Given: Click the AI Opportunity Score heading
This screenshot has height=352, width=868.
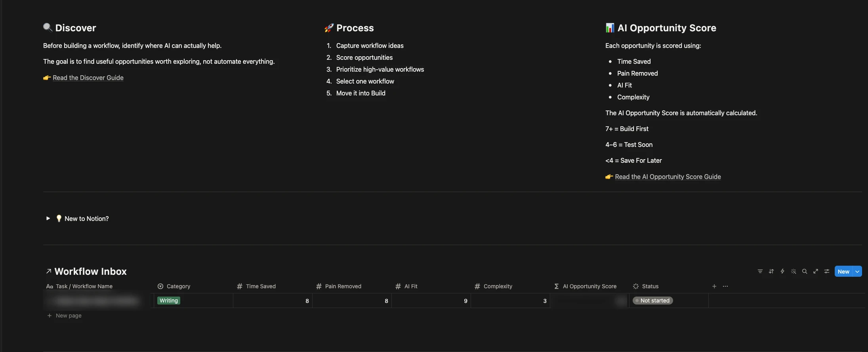Looking at the screenshot, I should 667,28.
